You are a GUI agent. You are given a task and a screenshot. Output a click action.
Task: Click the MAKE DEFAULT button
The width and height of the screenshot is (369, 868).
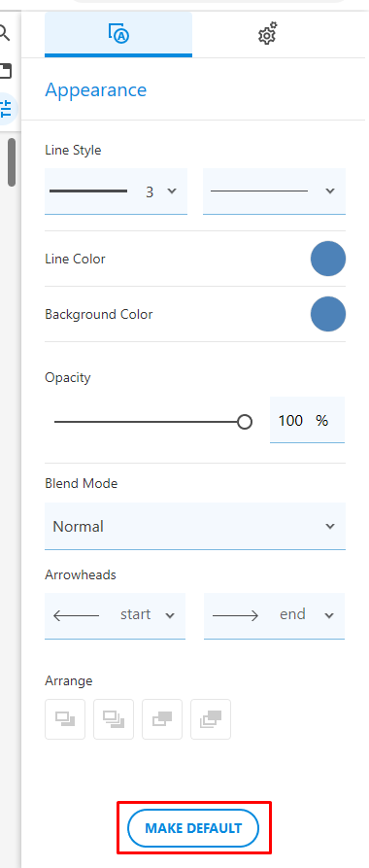point(193,828)
